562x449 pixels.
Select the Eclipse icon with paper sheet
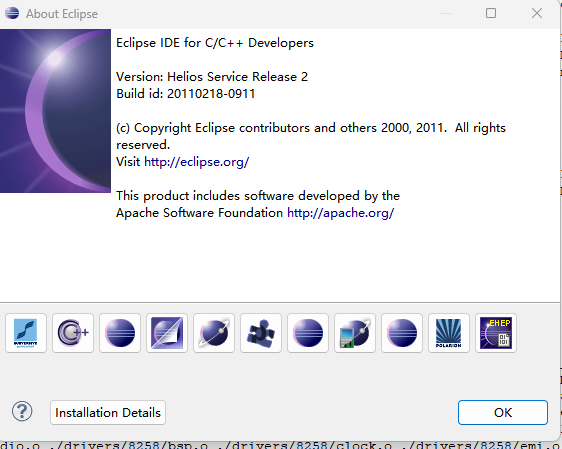tap(167, 333)
